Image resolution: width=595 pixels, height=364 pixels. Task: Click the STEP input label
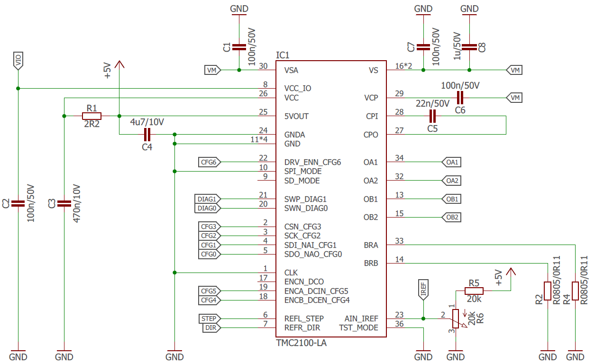tap(208, 318)
